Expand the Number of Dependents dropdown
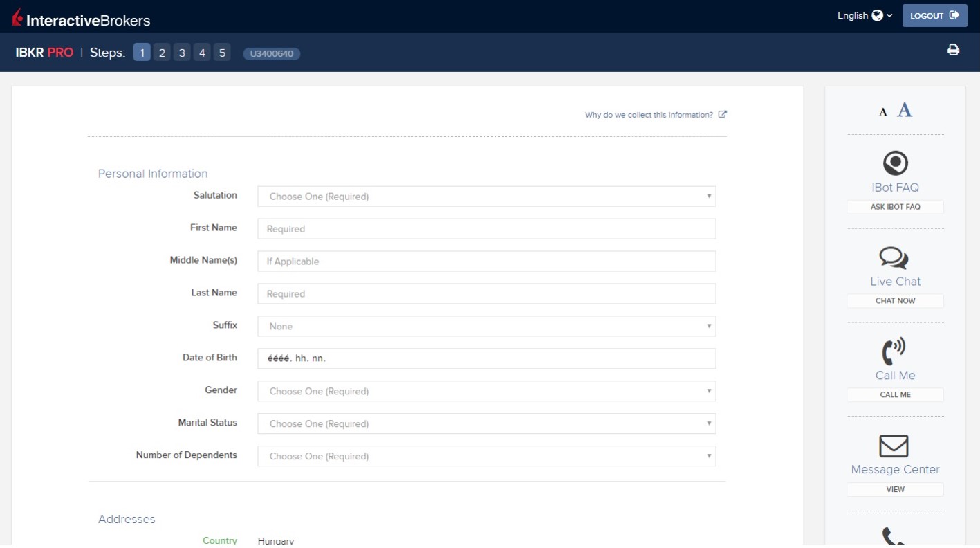 point(486,457)
